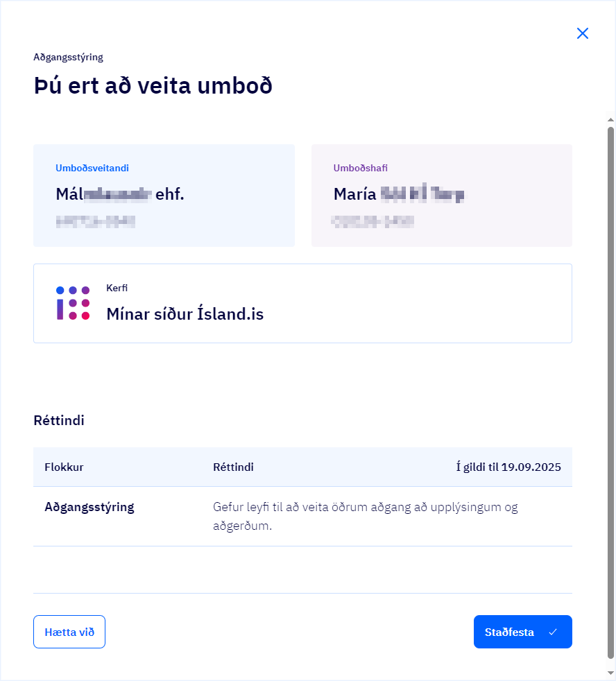
Task: Click the Aðgangsstýring label above the title
Action: (x=68, y=57)
